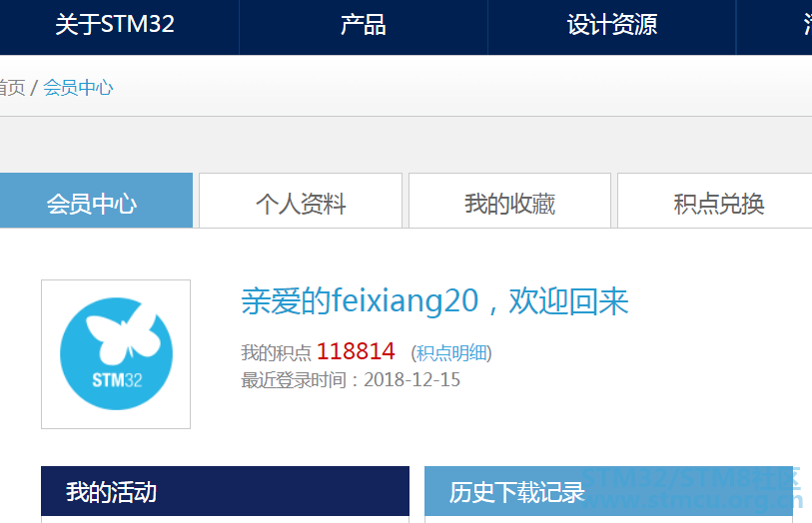Switch to the 我的收藏 tab
The width and height of the screenshot is (812, 523).
509,203
